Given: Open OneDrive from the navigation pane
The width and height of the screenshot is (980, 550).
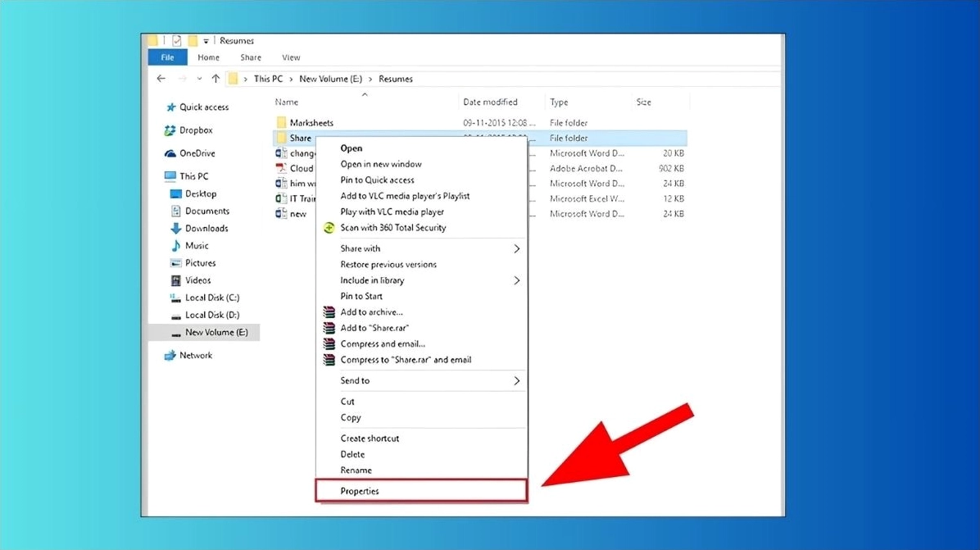Looking at the screenshot, I should [x=170, y=153].
